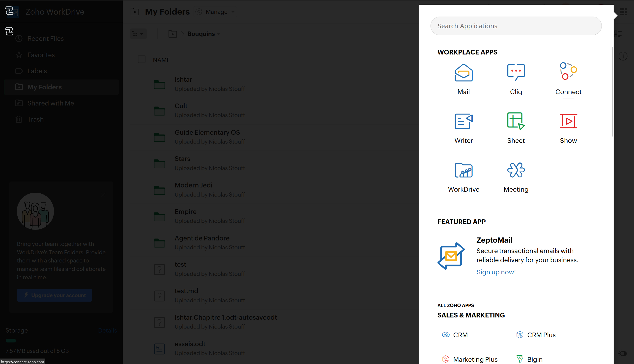Click the essais.odt document icon
The height and width of the screenshot is (364, 634).
(159, 348)
